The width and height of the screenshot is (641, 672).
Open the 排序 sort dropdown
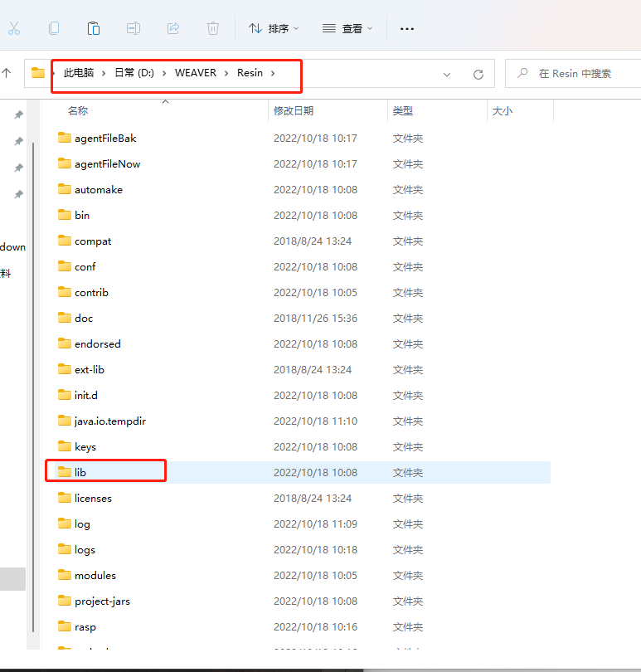click(274, 28)
